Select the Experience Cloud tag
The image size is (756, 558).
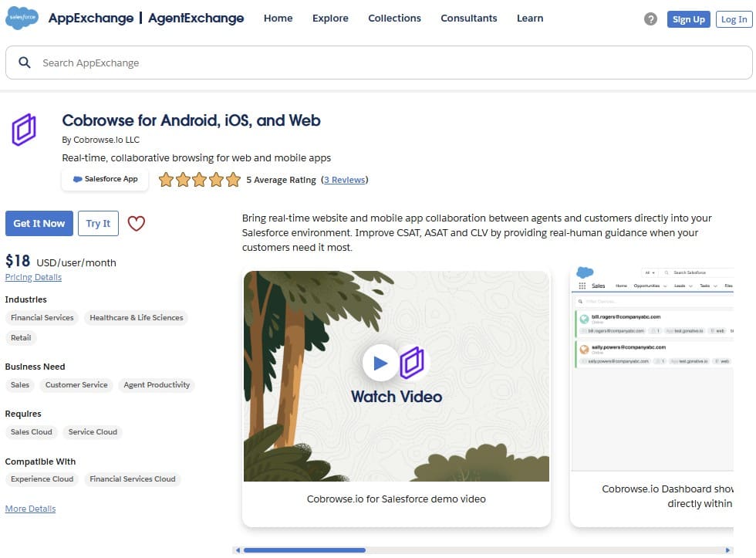(42, 479)
